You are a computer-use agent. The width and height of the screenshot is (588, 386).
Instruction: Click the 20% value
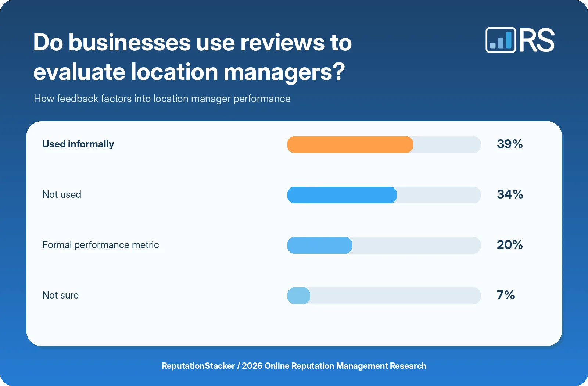tap(510, 244)
